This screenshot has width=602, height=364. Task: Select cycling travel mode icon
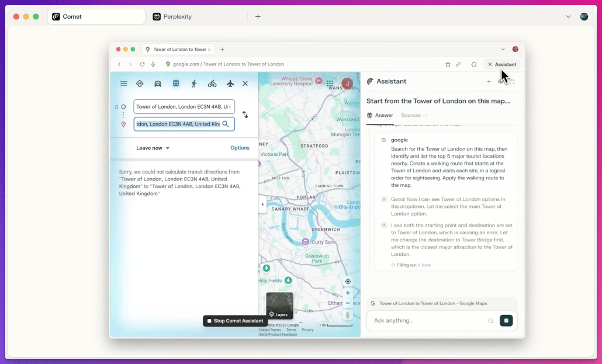pyautogui.click(x=212, y=84)
